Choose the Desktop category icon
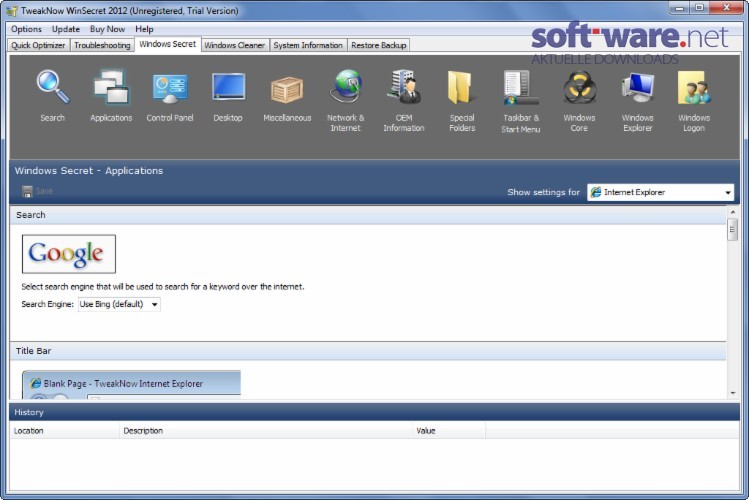The height and width of the screenshot is (500, 749). pos(228,87)
